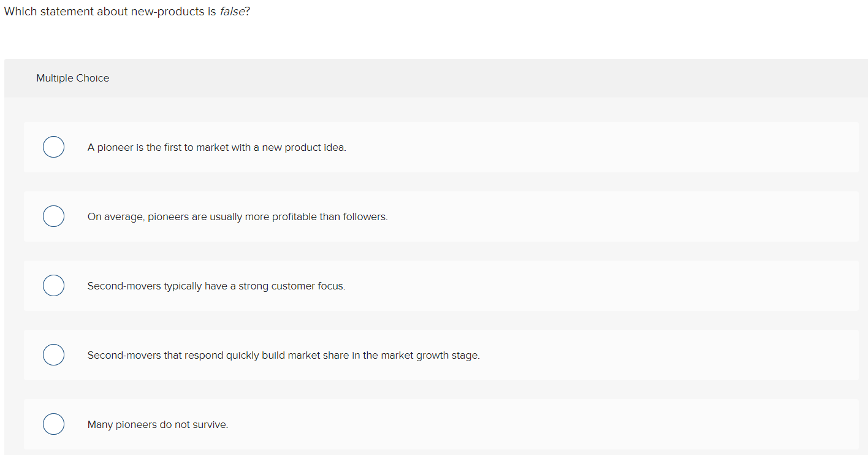The height and width of the screenshot is (455, 868).
Task: Select the answer containing the word pioneer
Action: click(216, 147)
